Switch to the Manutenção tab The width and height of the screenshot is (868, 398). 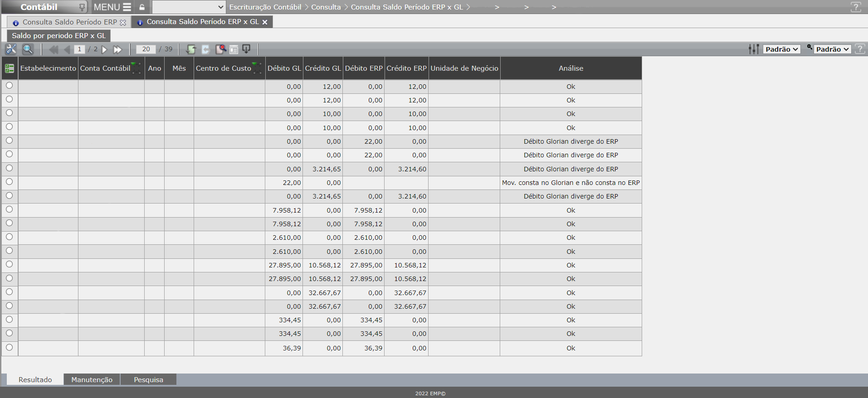[x=92, y=379]
